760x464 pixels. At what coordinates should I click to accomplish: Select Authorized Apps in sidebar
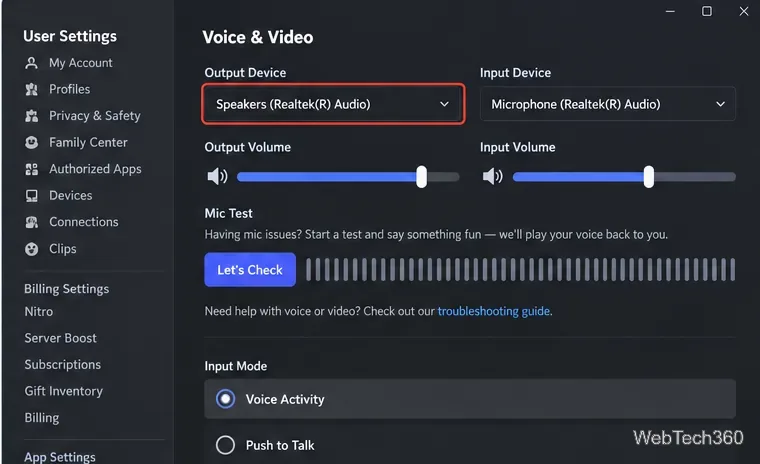tap(95, 169)
